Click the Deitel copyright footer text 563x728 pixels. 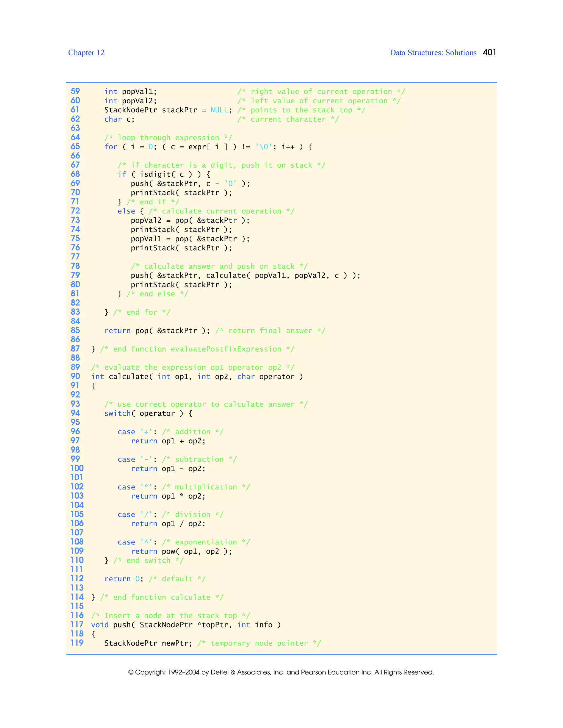click(281, 672)
